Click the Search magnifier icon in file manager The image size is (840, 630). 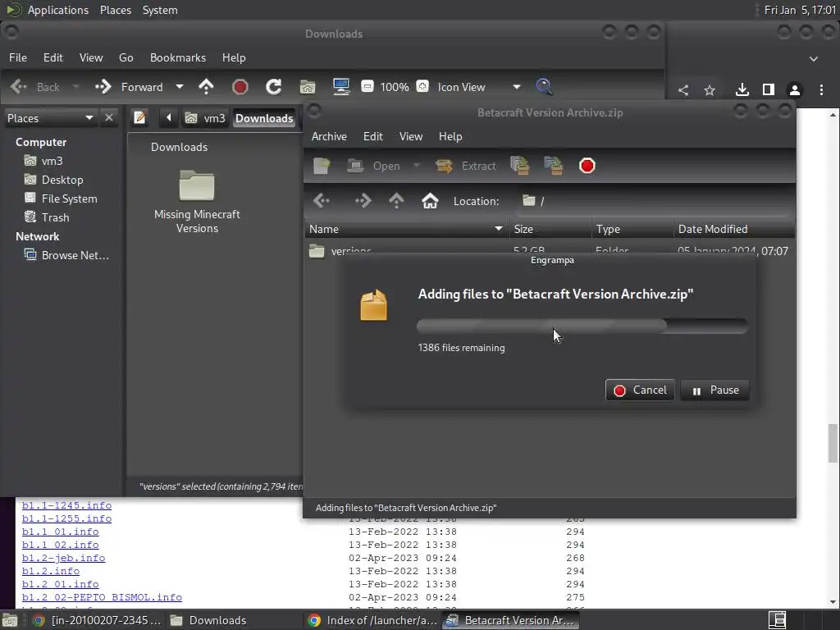[x=544, y=87]
